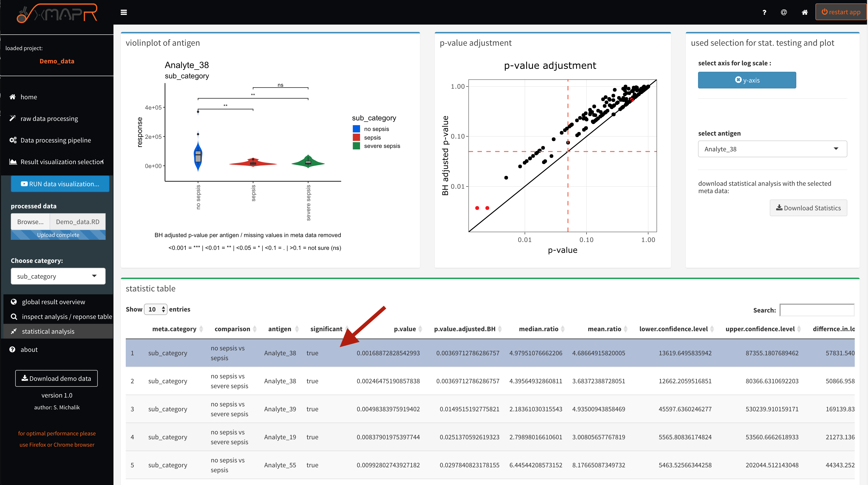Screen dimensions: 868x485
Task: Click the @ contact icon in the header
Action: 784,13
